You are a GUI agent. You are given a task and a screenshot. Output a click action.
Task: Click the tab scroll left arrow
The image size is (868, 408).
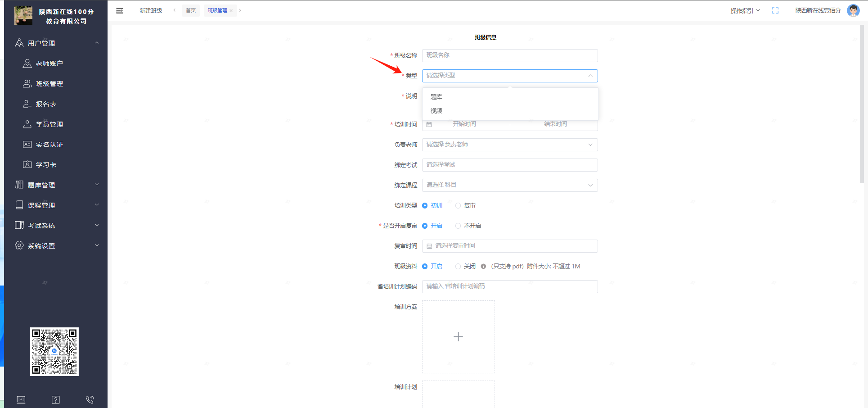(x=174, y=10)
